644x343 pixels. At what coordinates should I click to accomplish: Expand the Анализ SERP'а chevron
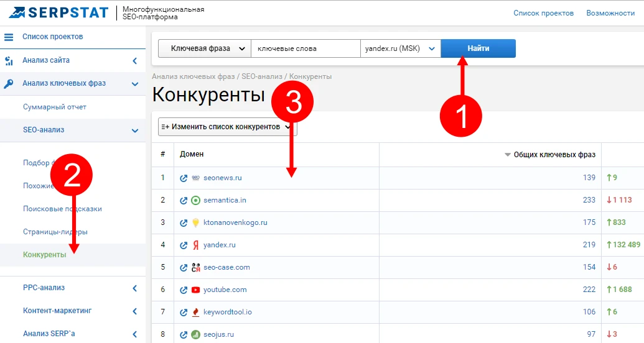(x=135, y=334)
